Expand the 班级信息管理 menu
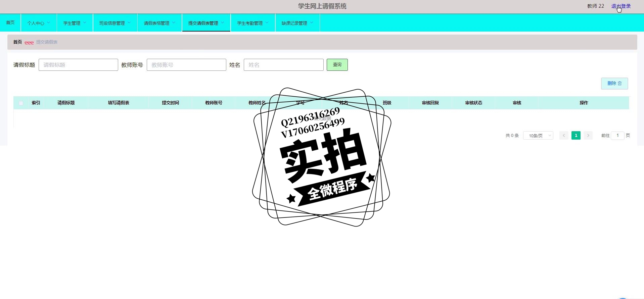Image resolution: width=644 pixels, height=299 pixels. click(115, 23)
